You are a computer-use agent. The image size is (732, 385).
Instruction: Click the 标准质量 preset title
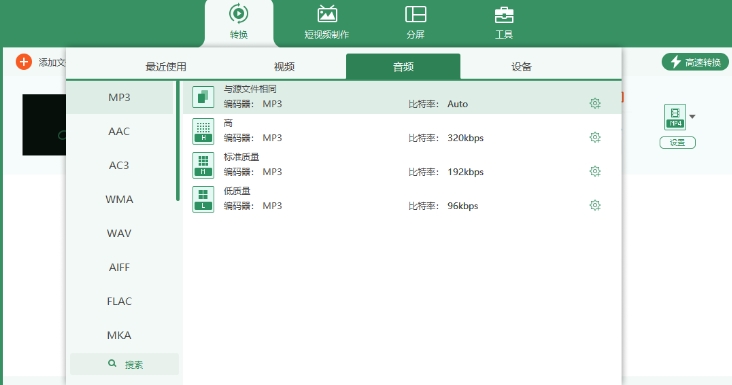pyautogui.click(x=241, y=157)
